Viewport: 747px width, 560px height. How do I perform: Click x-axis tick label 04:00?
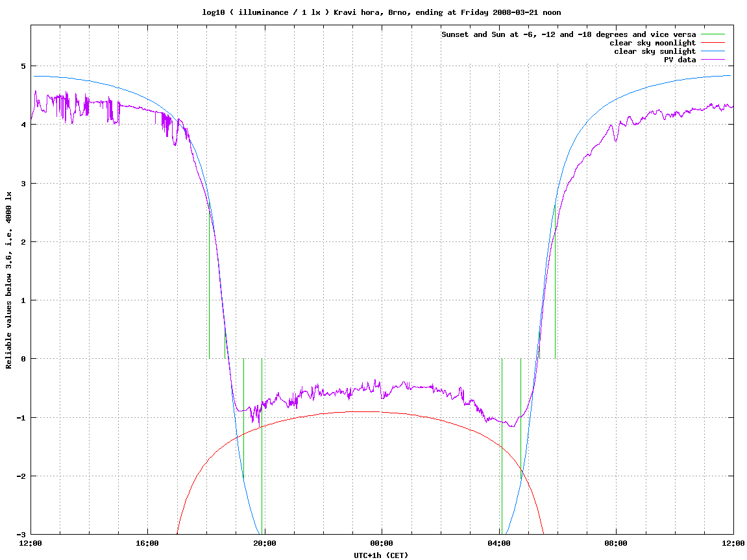click(x=499, y=543)
